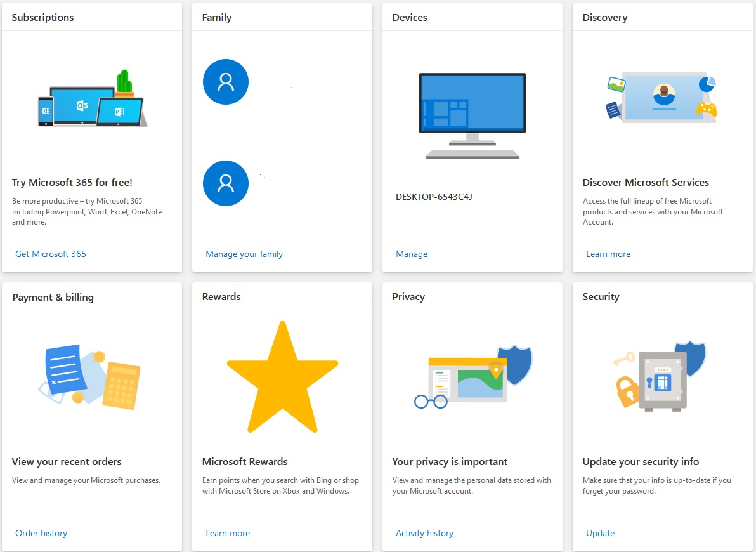Click the Devices card header
This screenshot has width=756, height=552.
coord(410,17)
